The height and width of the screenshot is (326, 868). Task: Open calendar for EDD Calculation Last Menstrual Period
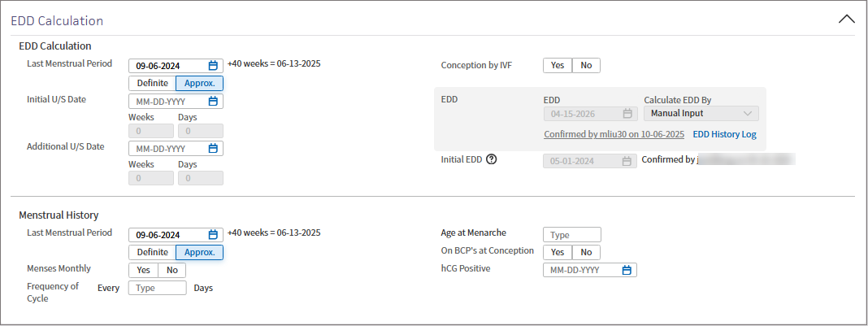tap(213, 66)
